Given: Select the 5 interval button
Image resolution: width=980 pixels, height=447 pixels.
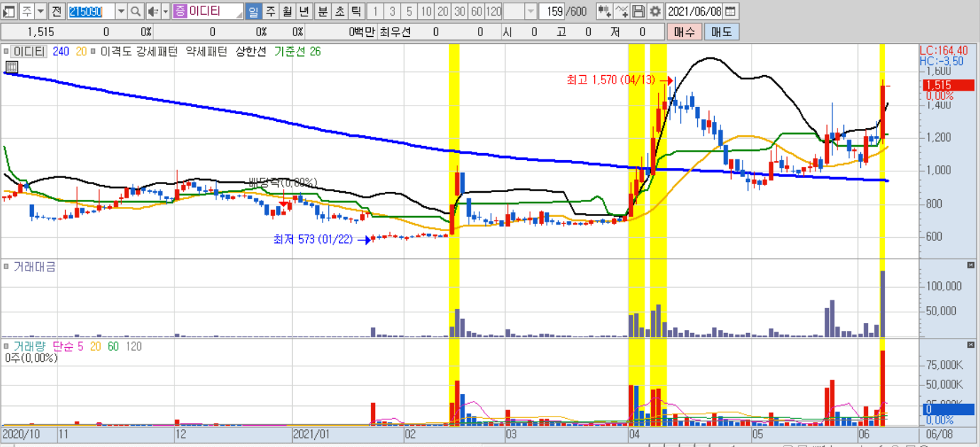Looking at the screenshot, I should point(409,11).
